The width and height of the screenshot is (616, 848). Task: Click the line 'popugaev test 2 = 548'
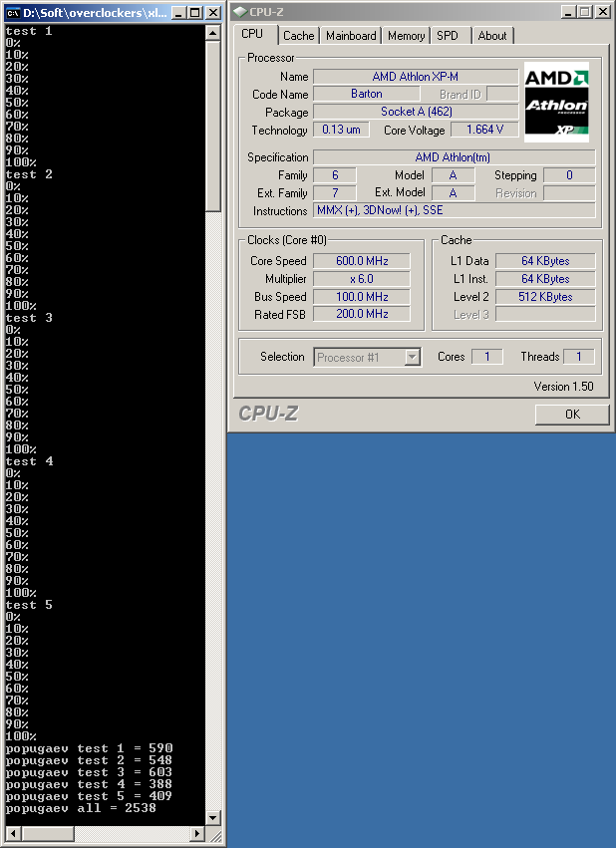pos(90,760)
